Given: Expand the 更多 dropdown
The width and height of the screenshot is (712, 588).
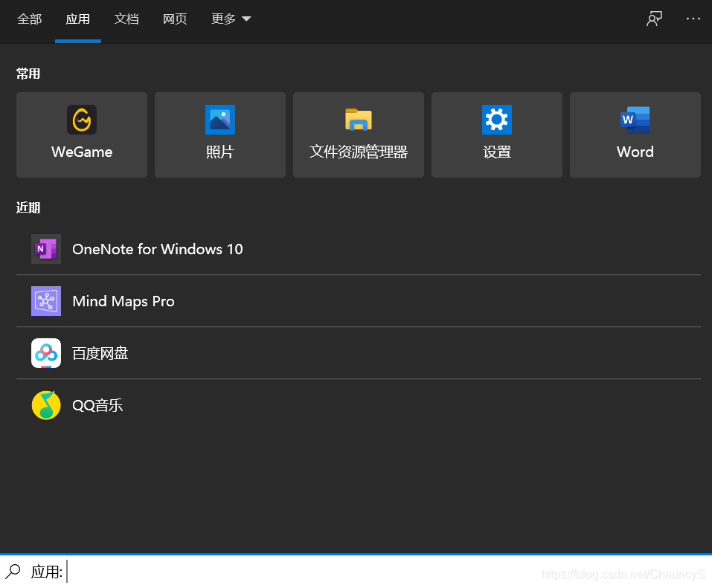Looking at the screenshot, I should [231, 19].
